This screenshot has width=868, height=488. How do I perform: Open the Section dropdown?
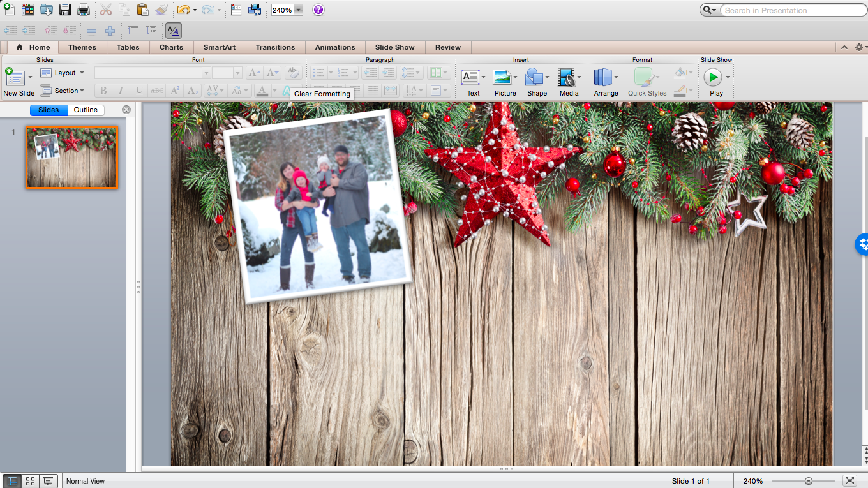[x=63, y=91]
